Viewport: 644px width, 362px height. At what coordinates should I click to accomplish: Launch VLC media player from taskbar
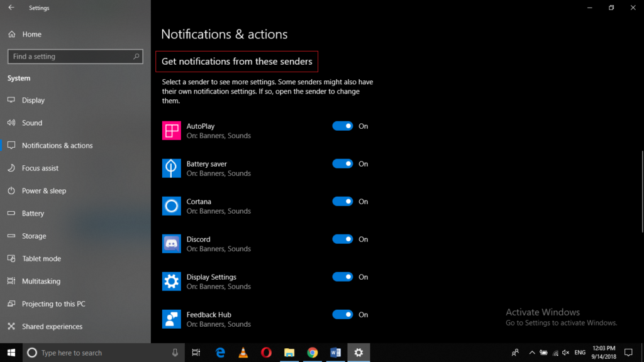[243, 353]
